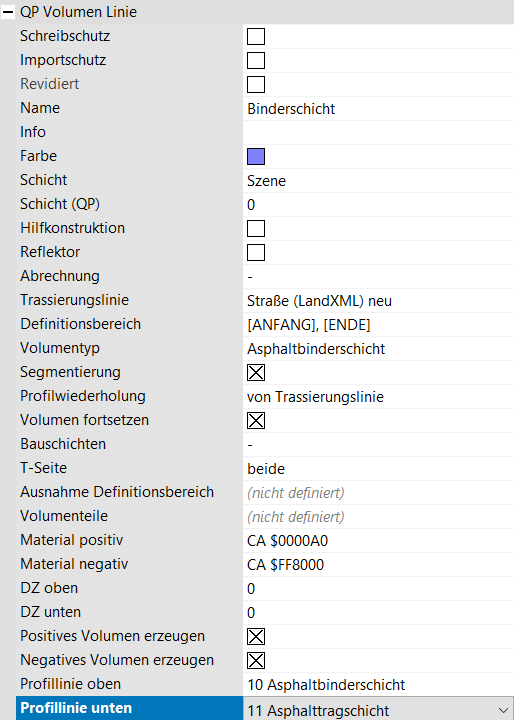Screen dimensions: 514x720
Task: Click the Name field showing Binderschicht
Action: [378, 108]
